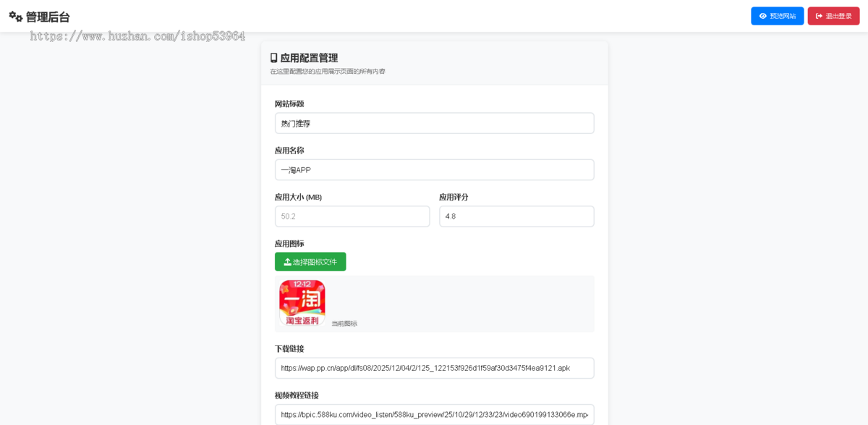This screenshot has height=425, width=868.
Task: Select the 一淘 app icon preview image
Action: (302, 303)
